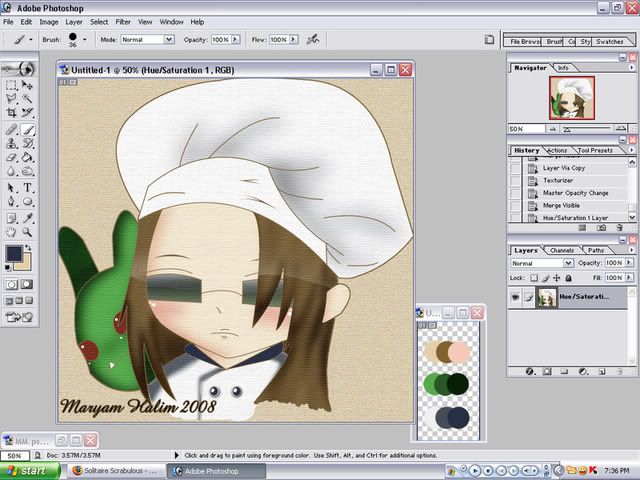Set history brush source for Texturizer
The image size is (640, 480).
(x=515, y=180)
